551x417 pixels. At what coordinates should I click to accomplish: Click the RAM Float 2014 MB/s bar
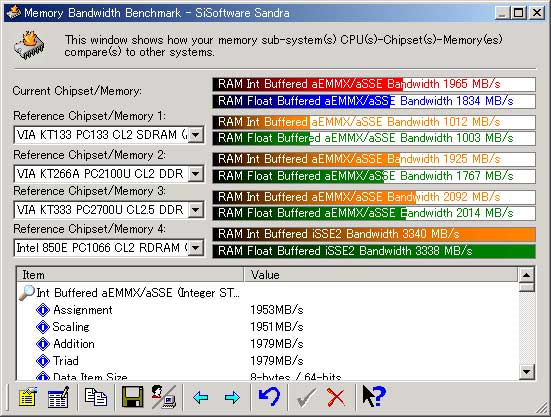[x=374, y=213]
